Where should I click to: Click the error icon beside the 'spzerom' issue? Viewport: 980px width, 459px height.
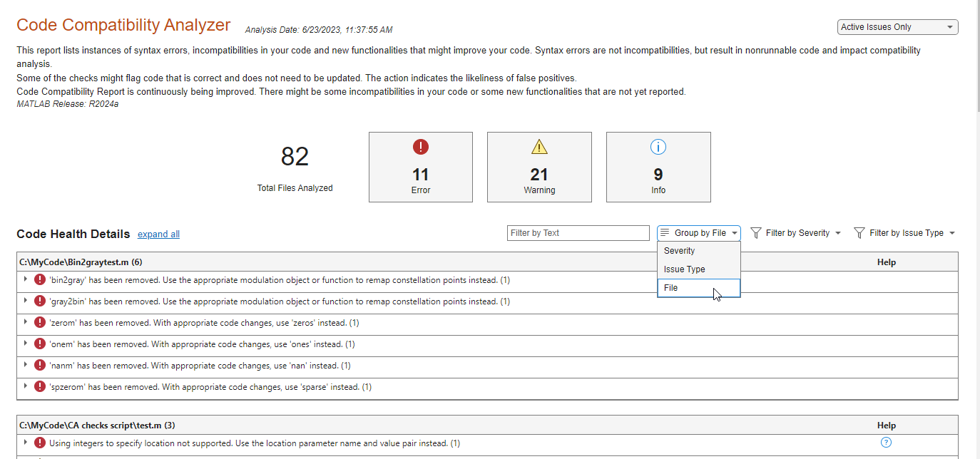coord(40,386)
